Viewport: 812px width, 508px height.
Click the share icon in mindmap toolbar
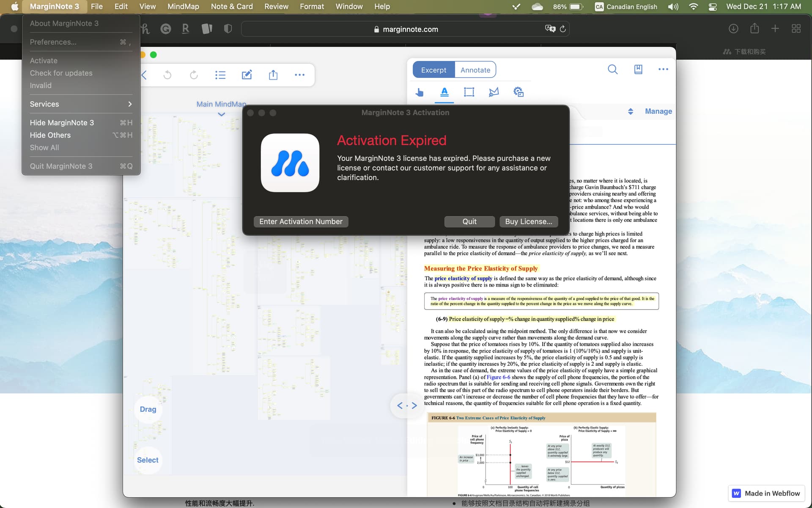pyautogui.click(x=273, y=75)
